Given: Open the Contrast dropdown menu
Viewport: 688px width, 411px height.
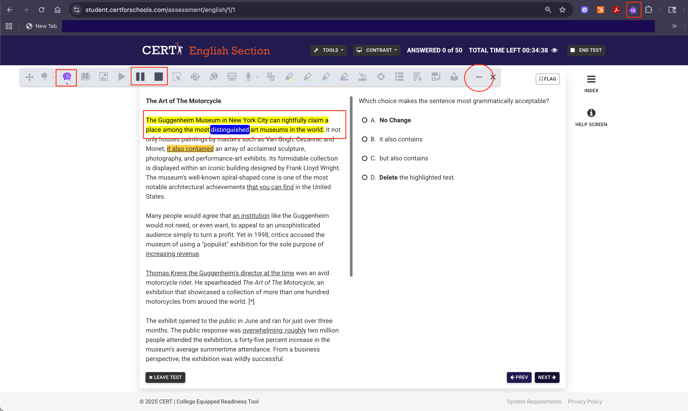Looking at the screenshot, I should point(377,50).
